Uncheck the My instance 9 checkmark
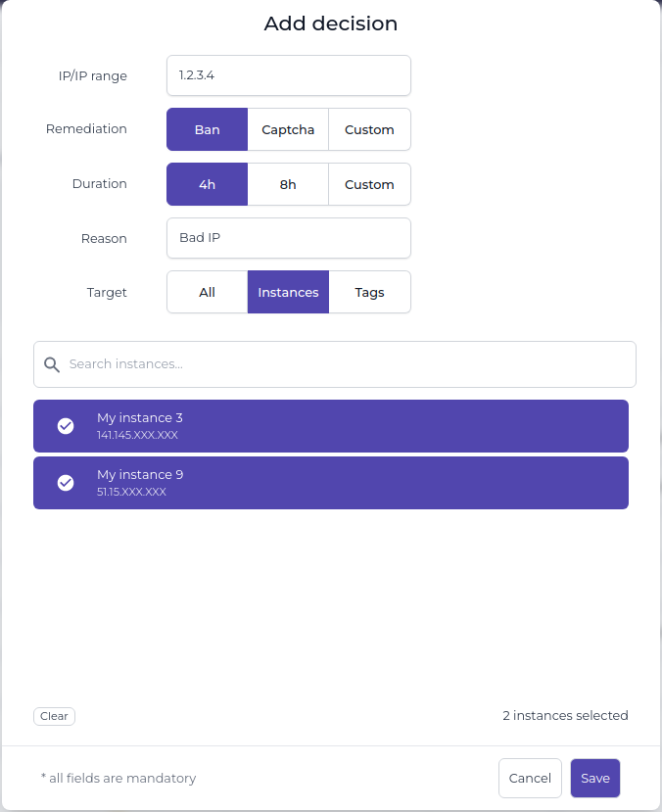The image size is (662, 812). coord(66,482)
